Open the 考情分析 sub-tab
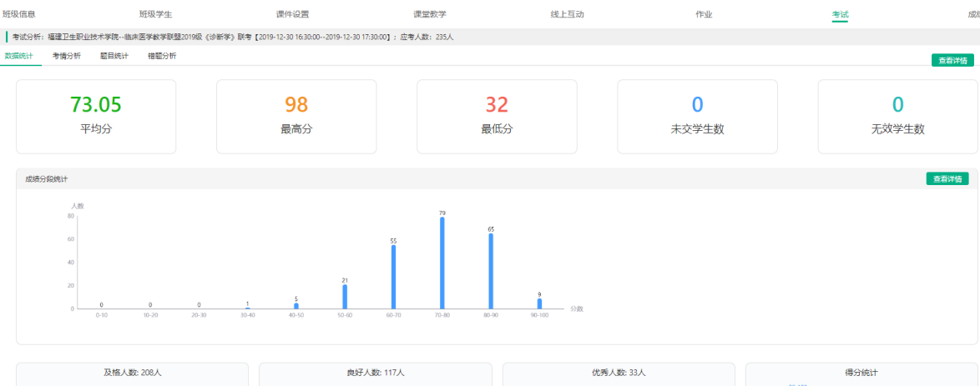980x386 pixels. tap(67, 56)
